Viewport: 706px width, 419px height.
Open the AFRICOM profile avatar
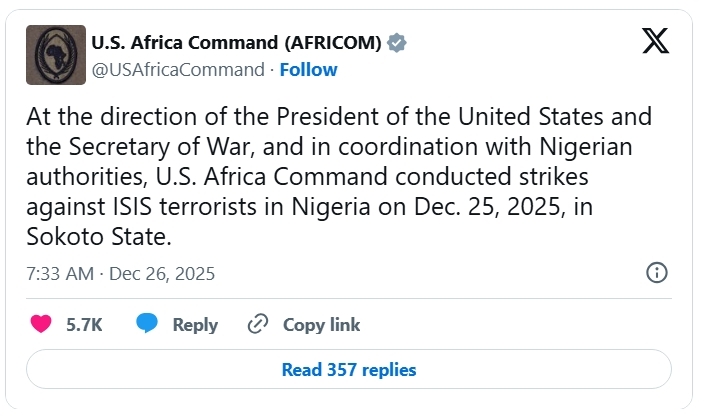point(55,56)
